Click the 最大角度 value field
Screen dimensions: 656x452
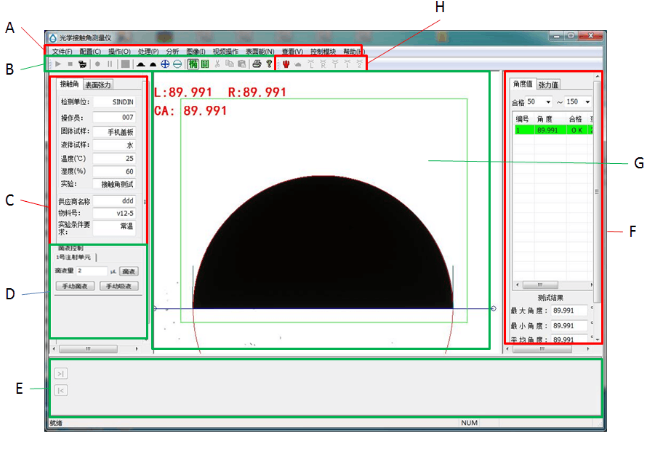tap(569, 311)
